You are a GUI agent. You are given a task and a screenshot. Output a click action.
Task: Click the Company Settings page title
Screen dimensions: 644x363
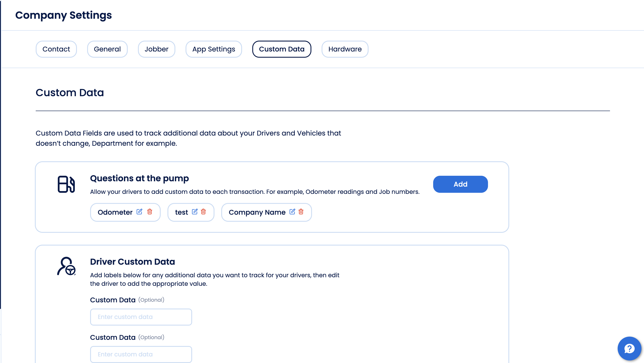coord(64,15)
